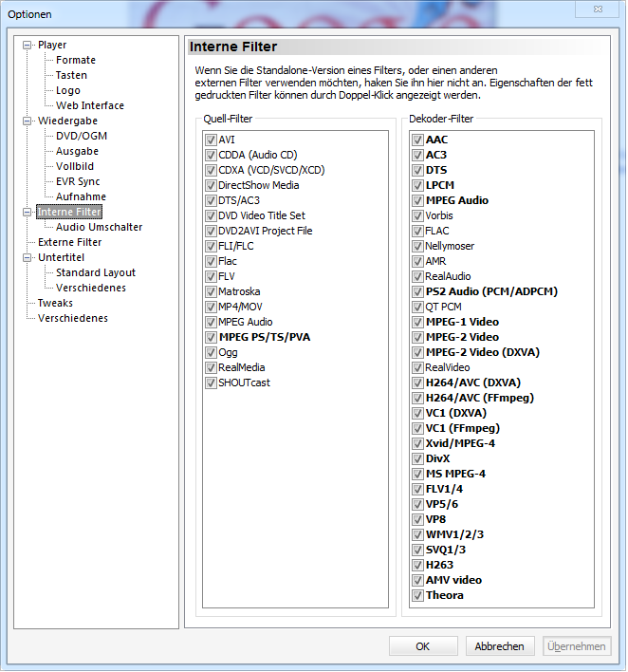Select the 'MPEG Audio' decoder label
The image size is (628, 672).
(457, 200)
